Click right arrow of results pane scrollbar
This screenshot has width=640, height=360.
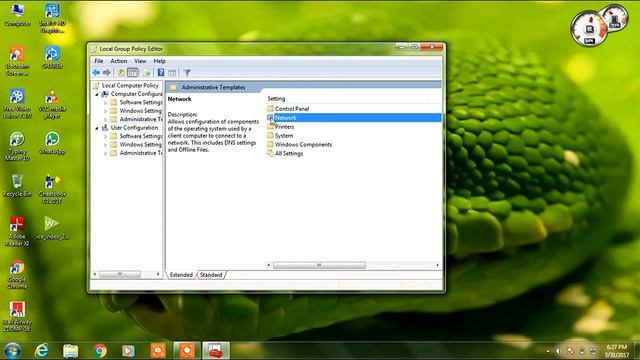point(438,265)
